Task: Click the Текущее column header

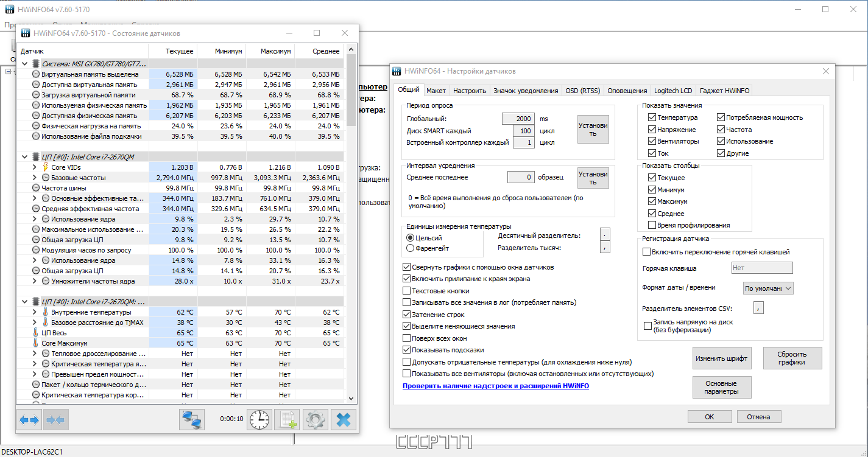Action: pos(172,51)
